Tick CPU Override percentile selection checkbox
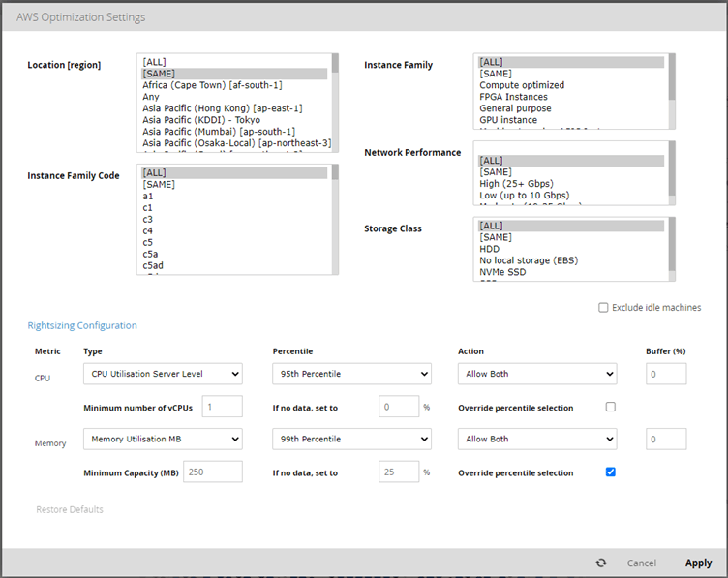This screenshot has width=728, height=578. (610, 407)
